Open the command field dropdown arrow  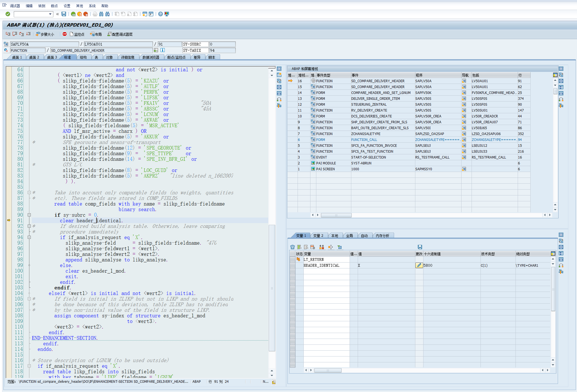tap(50, 14)
